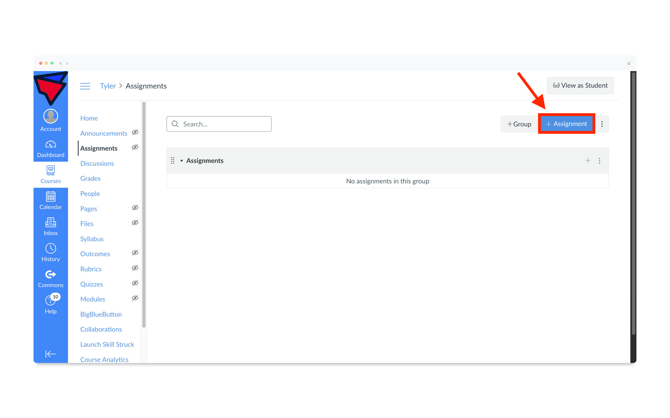Collapse the global navigation sidebar
670x418 pixels.
click(x=50, y=354)
